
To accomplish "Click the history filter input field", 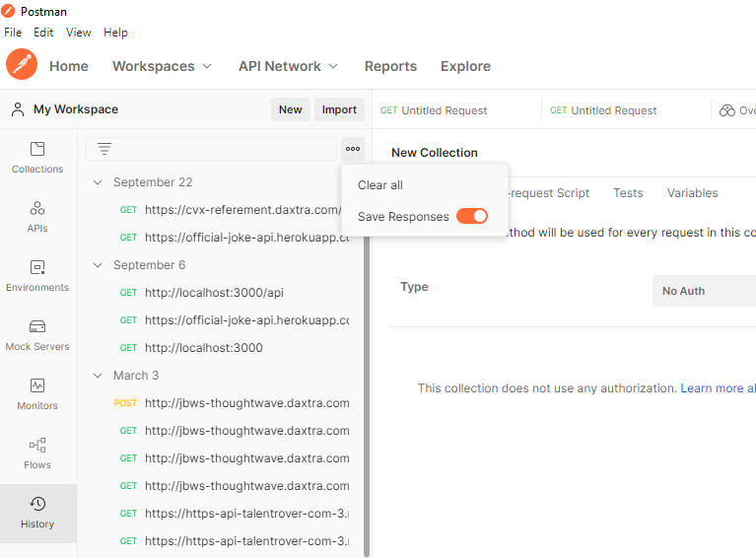I will coord(211,149).
